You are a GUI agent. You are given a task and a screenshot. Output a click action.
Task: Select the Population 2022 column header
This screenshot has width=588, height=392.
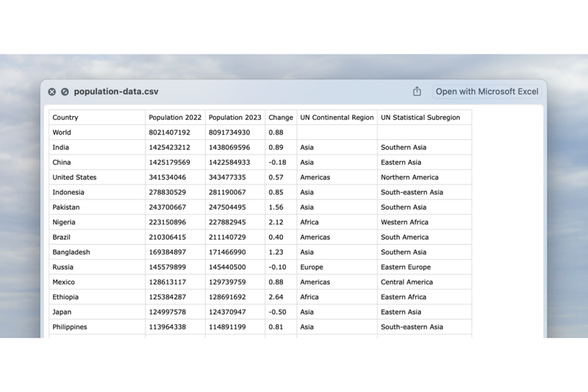click(175, 118)
